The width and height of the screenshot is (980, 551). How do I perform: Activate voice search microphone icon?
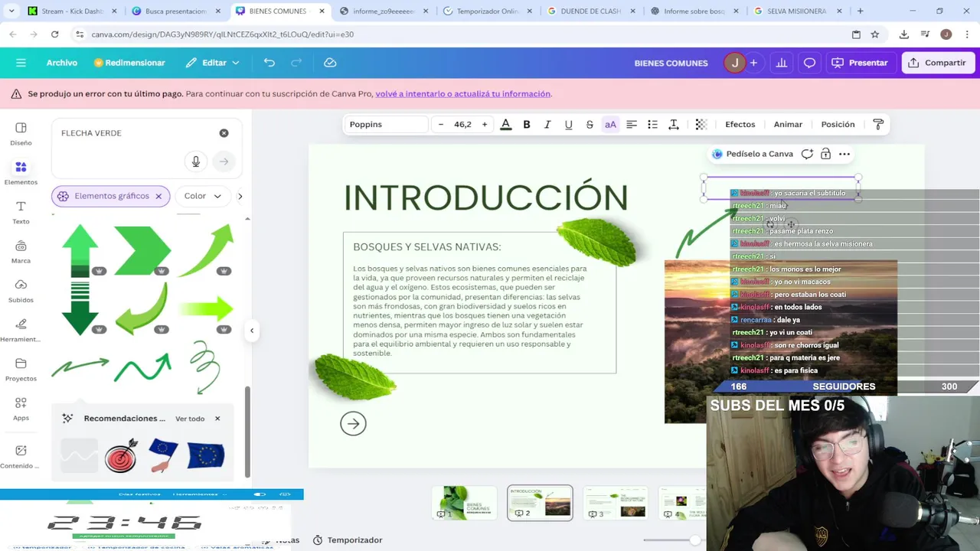(x=196, y=161)
